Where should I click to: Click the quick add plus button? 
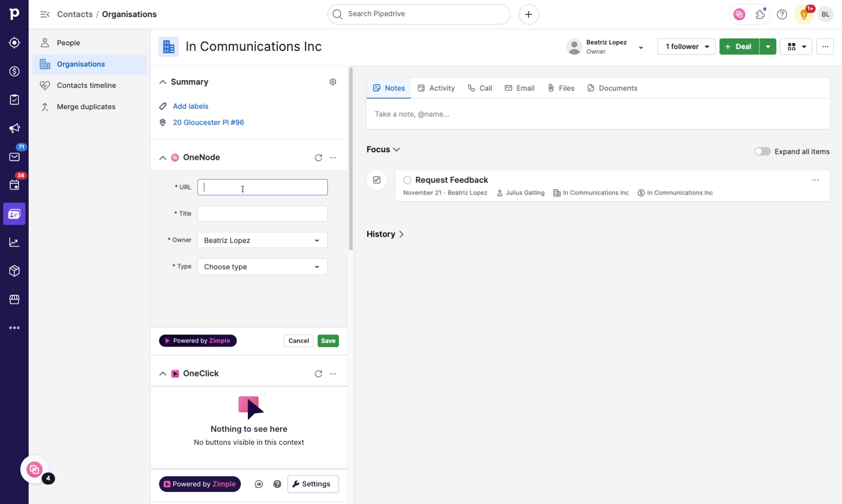(x=528, y=14)
